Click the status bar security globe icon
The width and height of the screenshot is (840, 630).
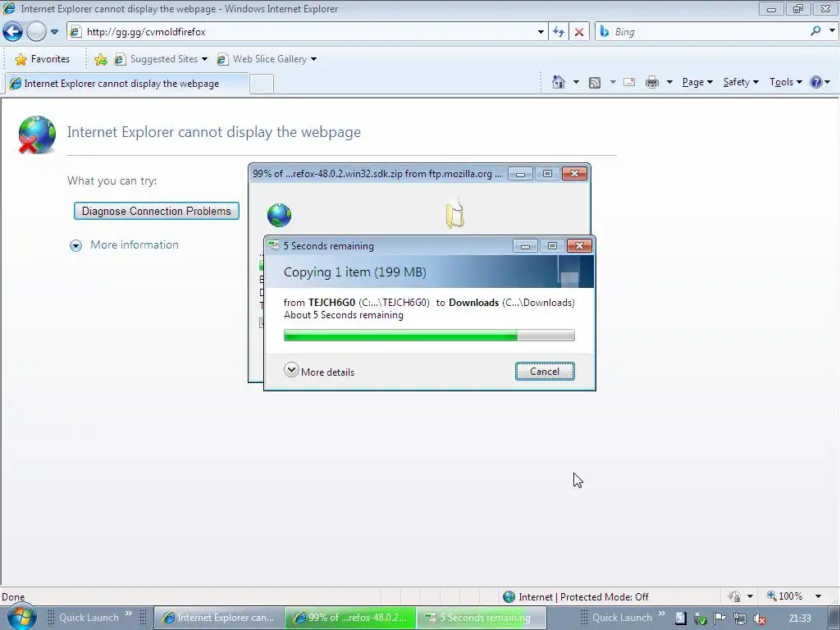[509, 597]
